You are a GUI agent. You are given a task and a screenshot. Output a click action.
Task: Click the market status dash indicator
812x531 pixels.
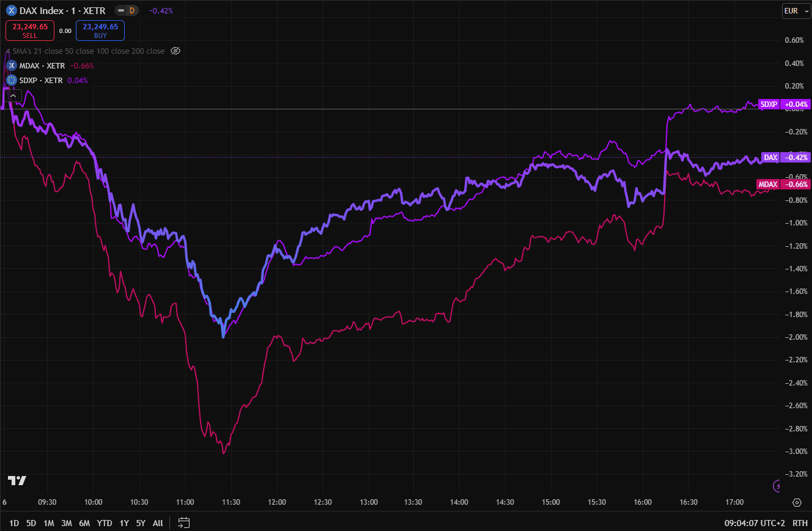[120, 10]
